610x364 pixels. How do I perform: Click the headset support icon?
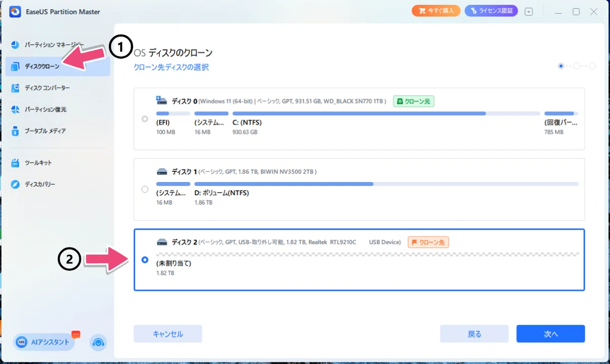98,343
